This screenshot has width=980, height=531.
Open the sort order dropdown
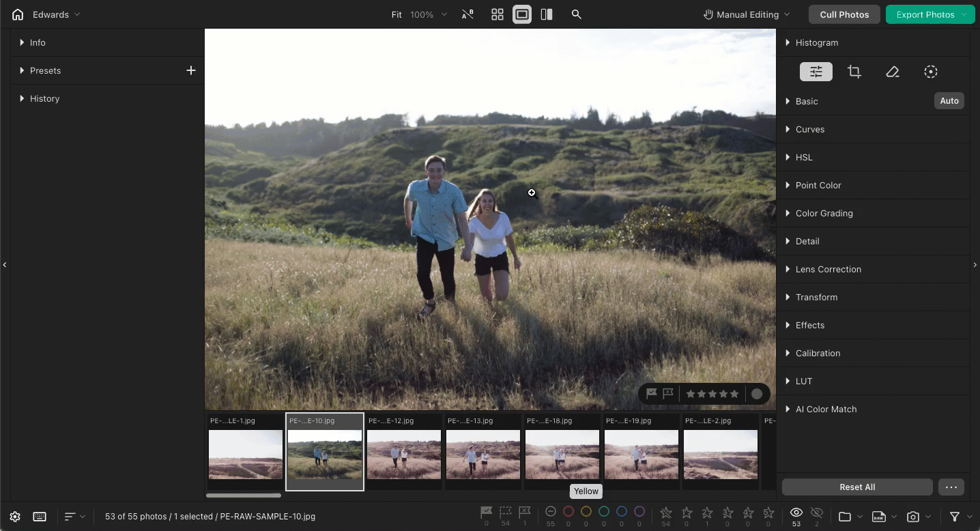point(75,517)
